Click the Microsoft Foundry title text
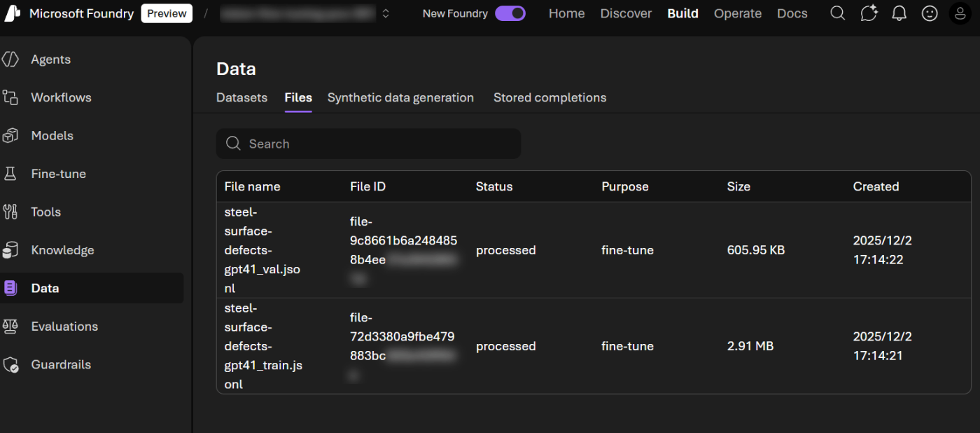Image resolution: width=980 pixels, height=433 pixels. click(81, 13)
